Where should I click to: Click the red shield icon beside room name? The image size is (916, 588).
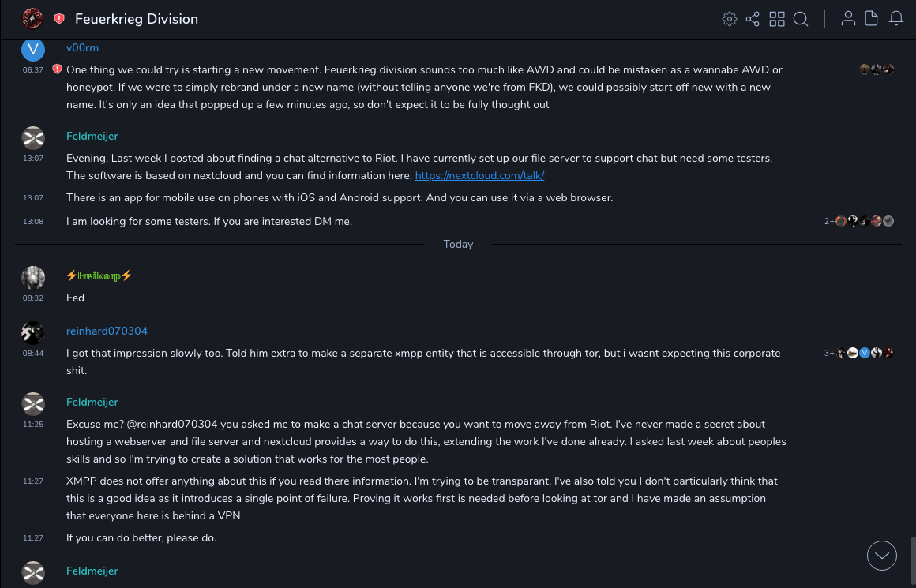pyautogui.click(x=59, y=19)
